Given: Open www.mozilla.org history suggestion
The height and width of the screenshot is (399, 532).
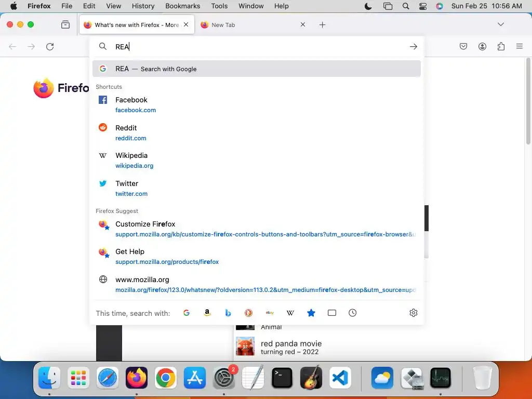Looking at the screenshot, I should pyautogui.click(x=257, y=284).
